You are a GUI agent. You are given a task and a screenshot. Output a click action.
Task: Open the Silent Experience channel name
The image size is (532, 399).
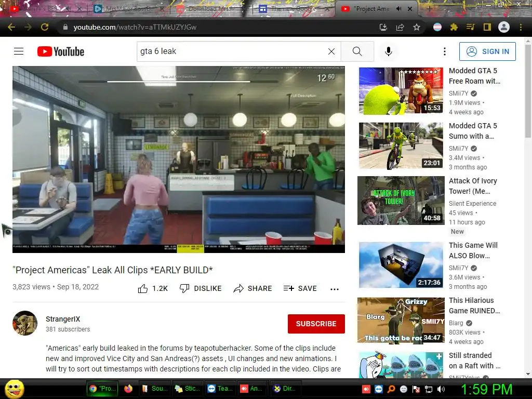click(472, 203)
